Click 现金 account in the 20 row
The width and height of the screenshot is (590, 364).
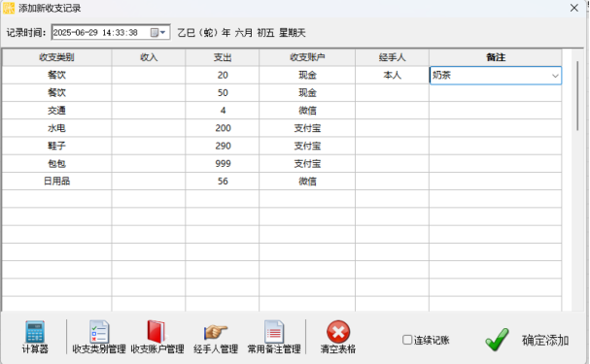307,75
